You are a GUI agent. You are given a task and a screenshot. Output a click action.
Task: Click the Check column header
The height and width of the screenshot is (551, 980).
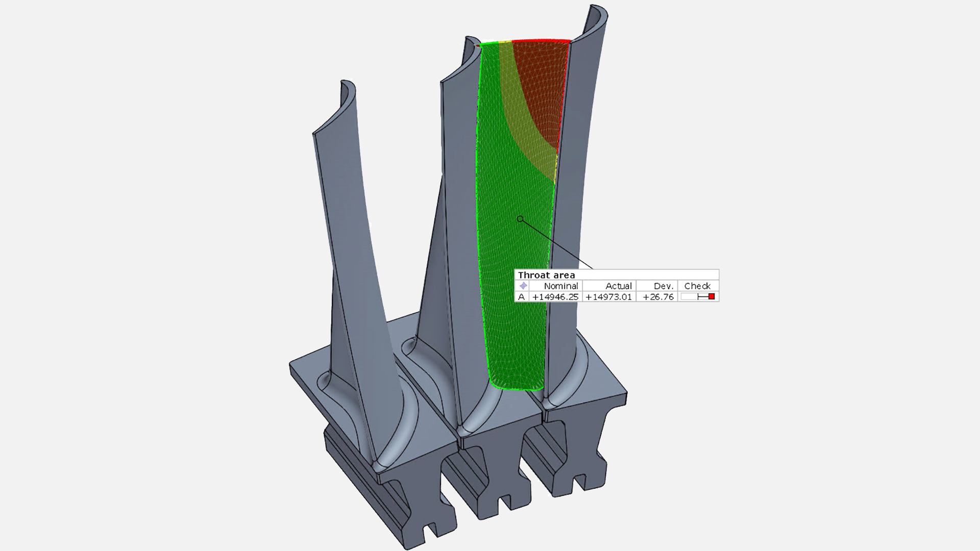(697, 286)
